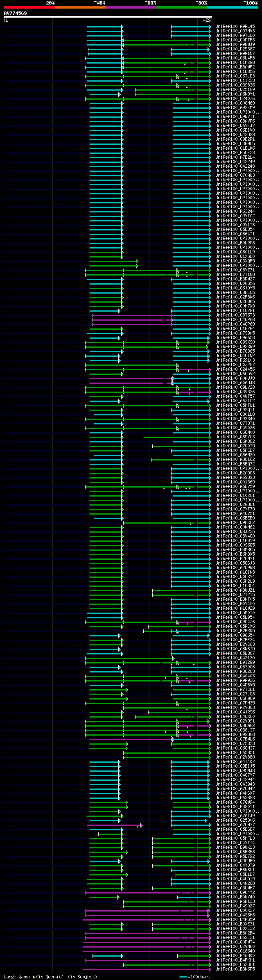Select text UniRef100_P69103

tap(235, 360)
